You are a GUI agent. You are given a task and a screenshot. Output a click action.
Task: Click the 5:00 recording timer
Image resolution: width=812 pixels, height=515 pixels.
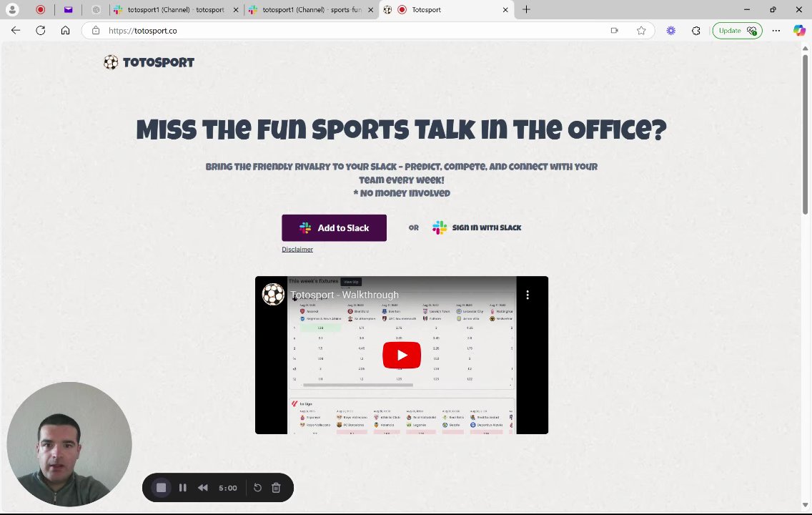[x=228, y=488]
